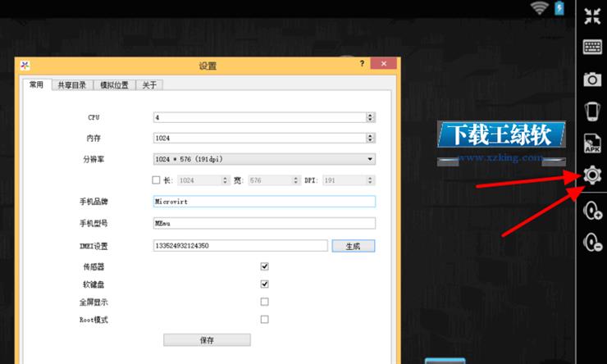The height and width of the screenshot is (364, 607).
Task: Select the 常用 tab
Action: 37,84
